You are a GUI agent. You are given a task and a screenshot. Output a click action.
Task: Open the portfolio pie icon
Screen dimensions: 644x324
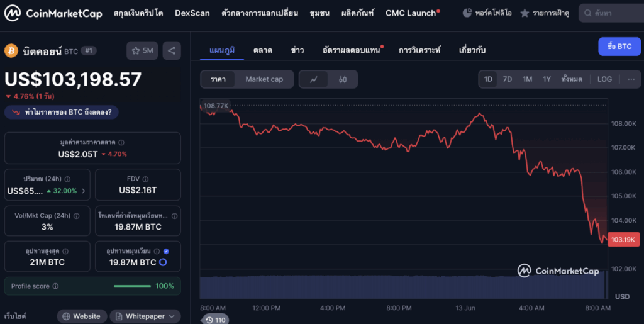point(467,13)
